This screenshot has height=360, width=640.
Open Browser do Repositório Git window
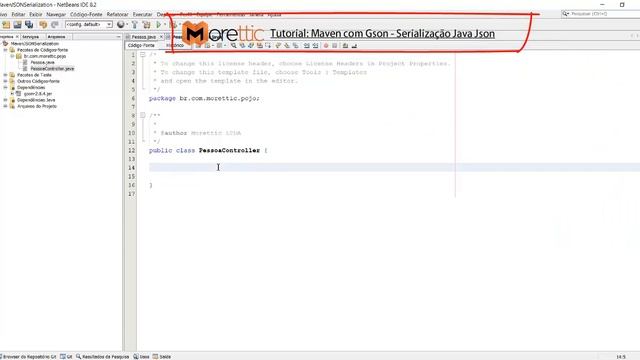pos(28,357)
